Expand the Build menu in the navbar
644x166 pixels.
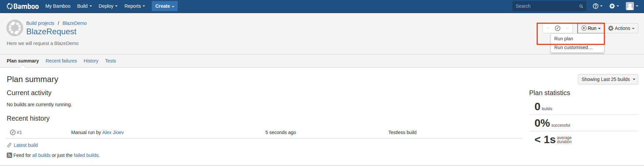click(x=84, y=6)
